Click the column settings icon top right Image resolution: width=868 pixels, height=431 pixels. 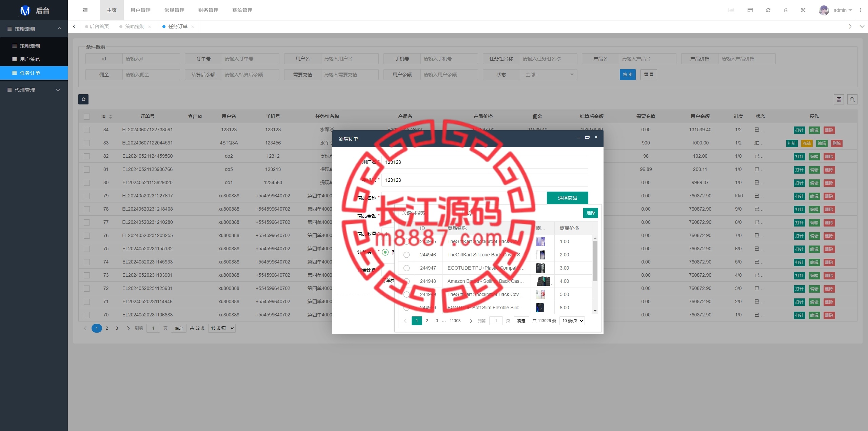tap(839, 100)
